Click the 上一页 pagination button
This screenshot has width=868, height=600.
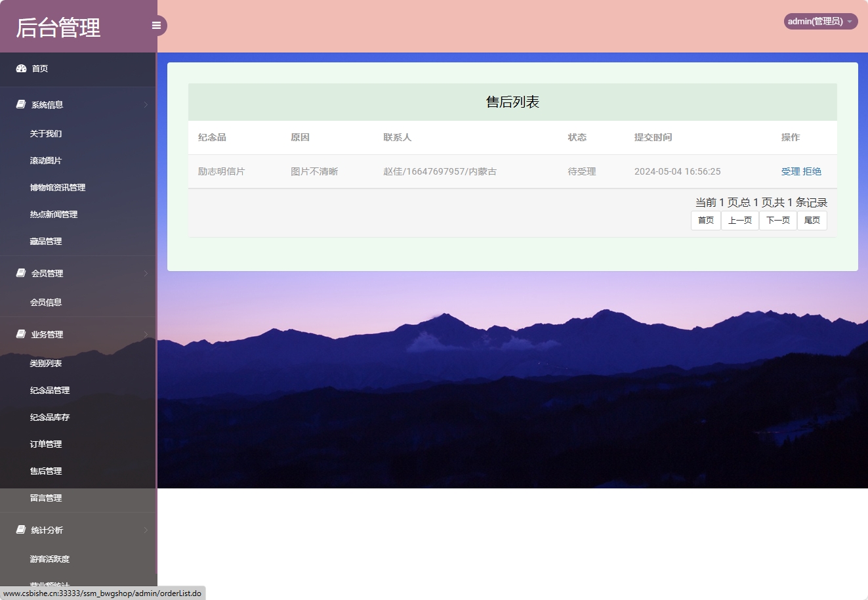(x=740, y=221)
